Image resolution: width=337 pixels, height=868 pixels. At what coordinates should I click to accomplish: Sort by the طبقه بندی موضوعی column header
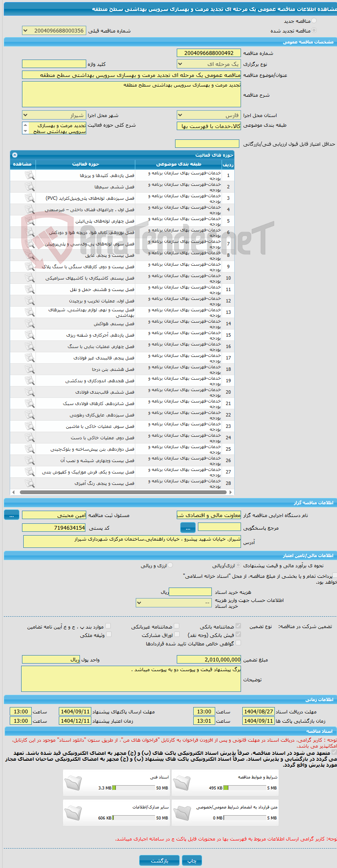coord(178,164)
